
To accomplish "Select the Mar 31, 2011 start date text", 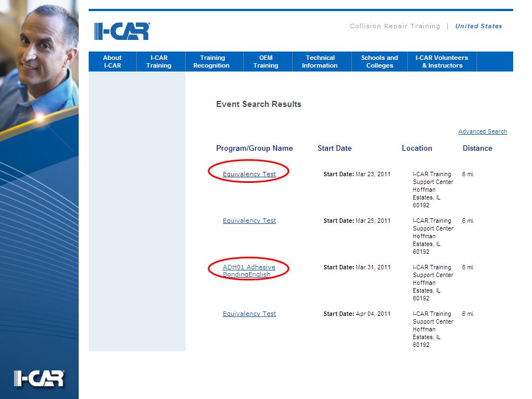I will [x=373, y=267].
